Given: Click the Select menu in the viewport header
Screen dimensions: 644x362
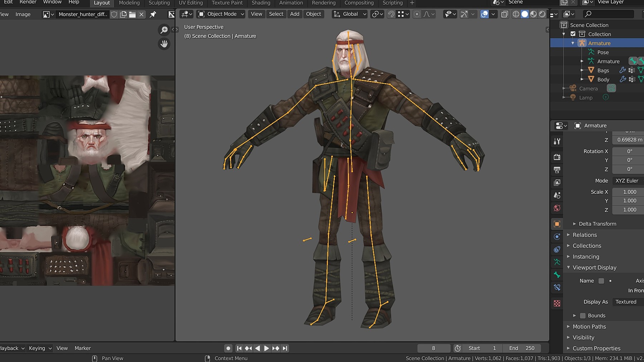Looking at the screenshot, I should pos(276,14).
